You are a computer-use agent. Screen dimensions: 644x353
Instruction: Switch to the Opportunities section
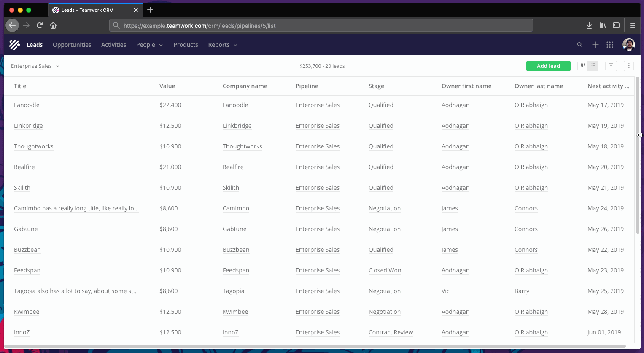coord(72,44)
